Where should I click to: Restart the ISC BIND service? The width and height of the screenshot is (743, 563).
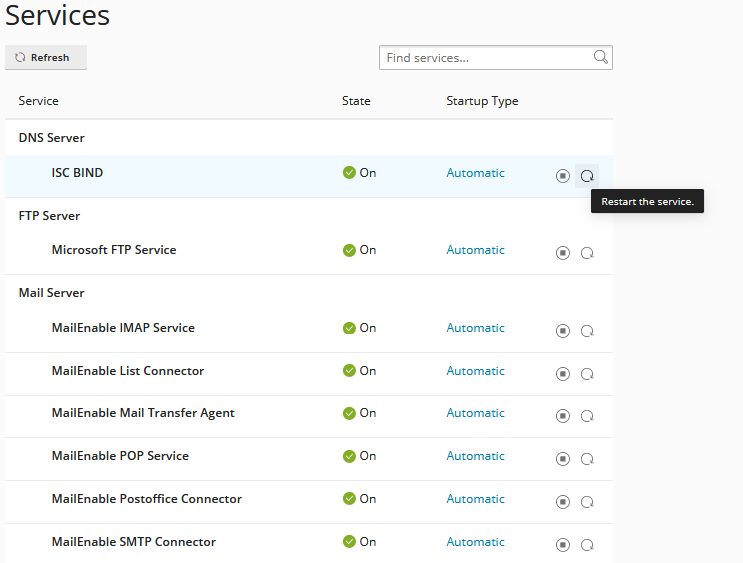(x=587, y=176)
